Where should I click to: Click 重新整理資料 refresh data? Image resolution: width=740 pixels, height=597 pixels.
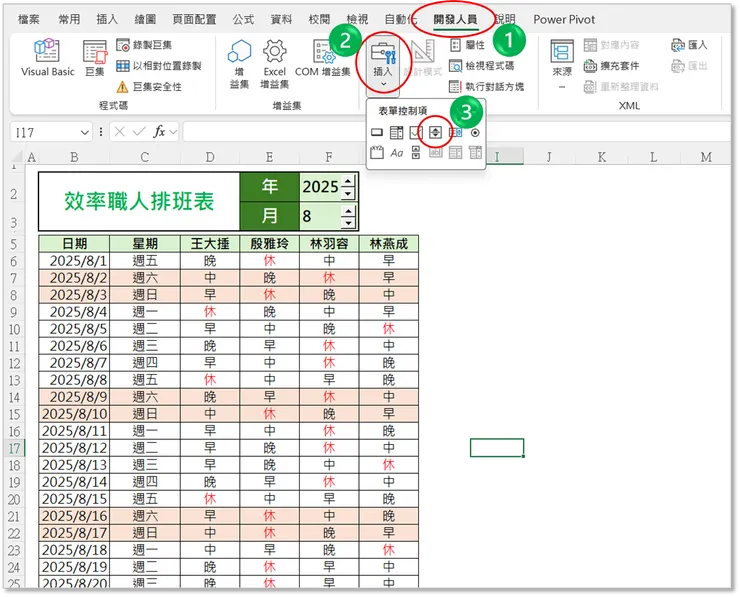click(x=621, y=86)
